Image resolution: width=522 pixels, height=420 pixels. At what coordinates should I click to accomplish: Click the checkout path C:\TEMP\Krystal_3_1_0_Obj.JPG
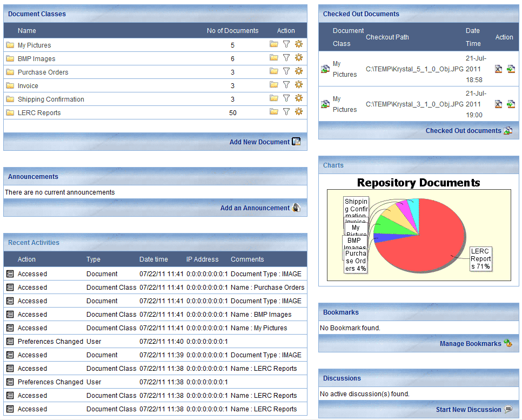[x=414, y=104]
